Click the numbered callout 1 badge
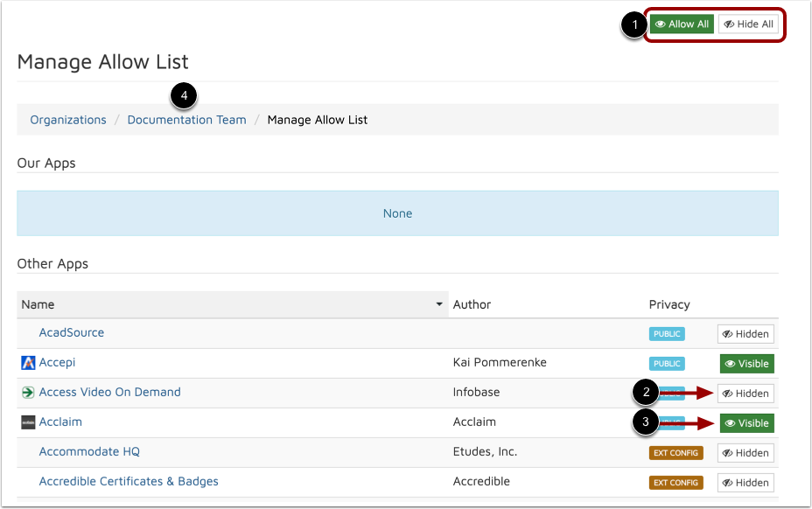812x509 pixels. [x=633, y=25]
